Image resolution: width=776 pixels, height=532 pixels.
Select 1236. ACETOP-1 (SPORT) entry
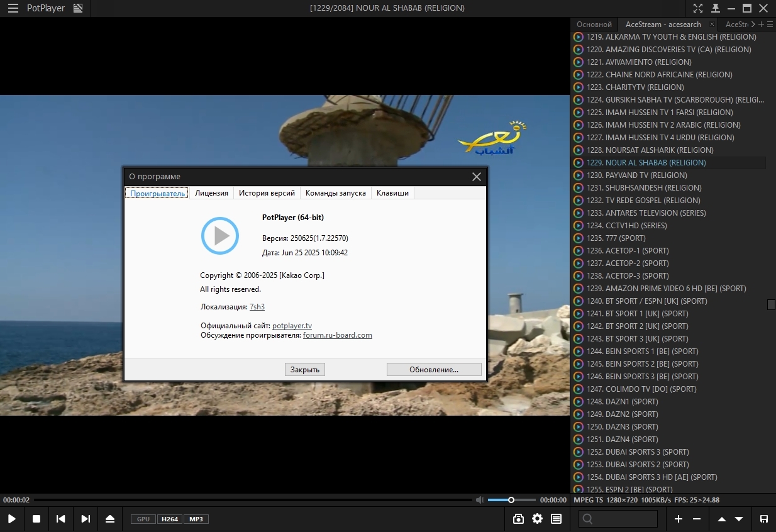pos(669,251)
